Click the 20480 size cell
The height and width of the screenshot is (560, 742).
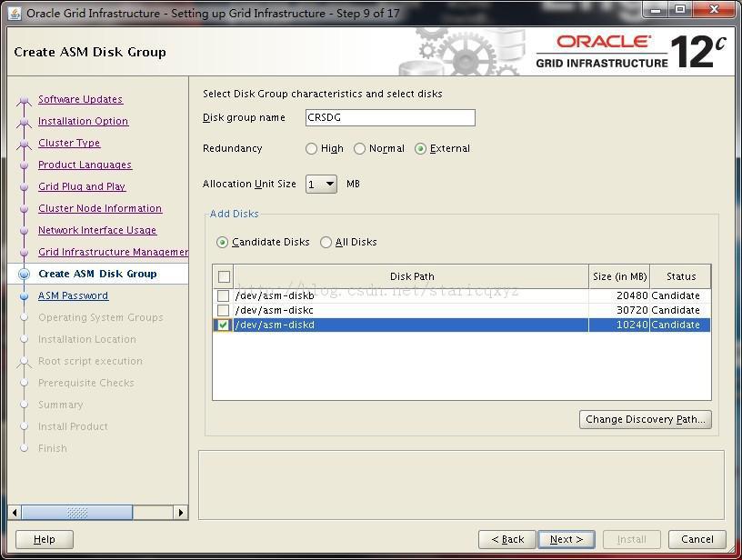(619, 295)
